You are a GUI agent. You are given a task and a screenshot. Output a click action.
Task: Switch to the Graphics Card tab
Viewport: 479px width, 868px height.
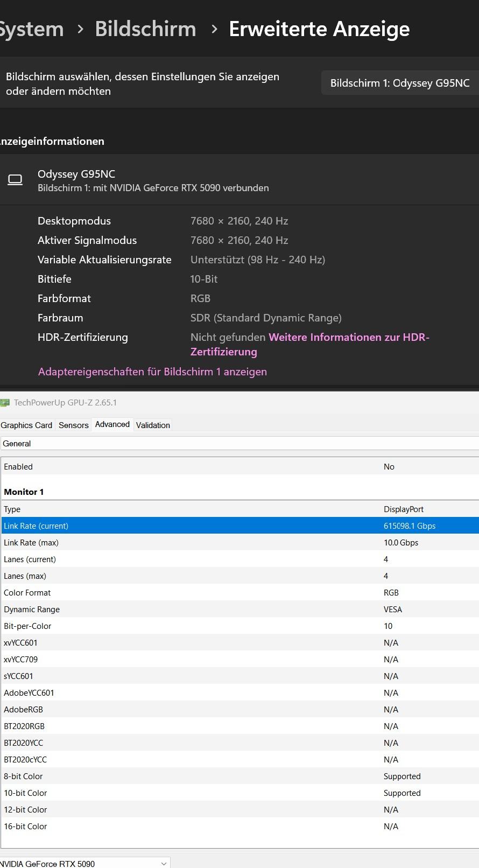point(26,425)
